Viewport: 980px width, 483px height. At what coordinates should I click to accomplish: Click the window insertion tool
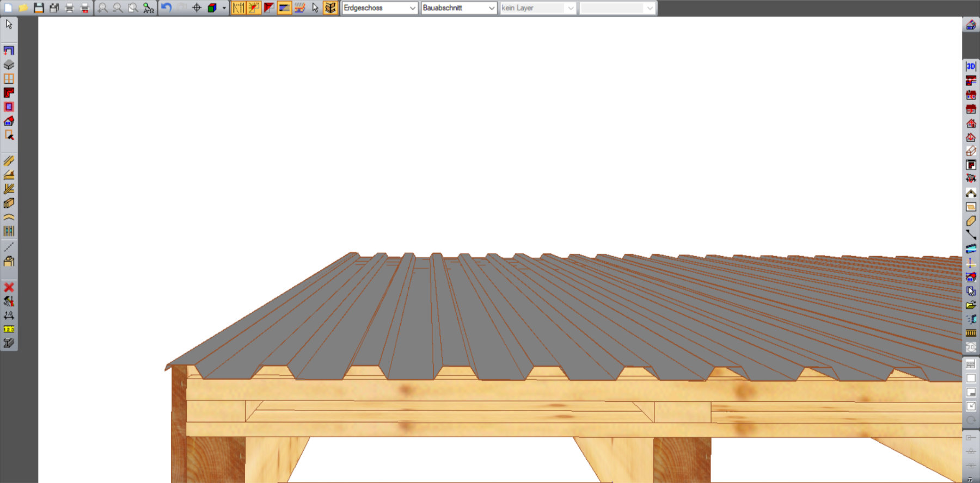9,79
